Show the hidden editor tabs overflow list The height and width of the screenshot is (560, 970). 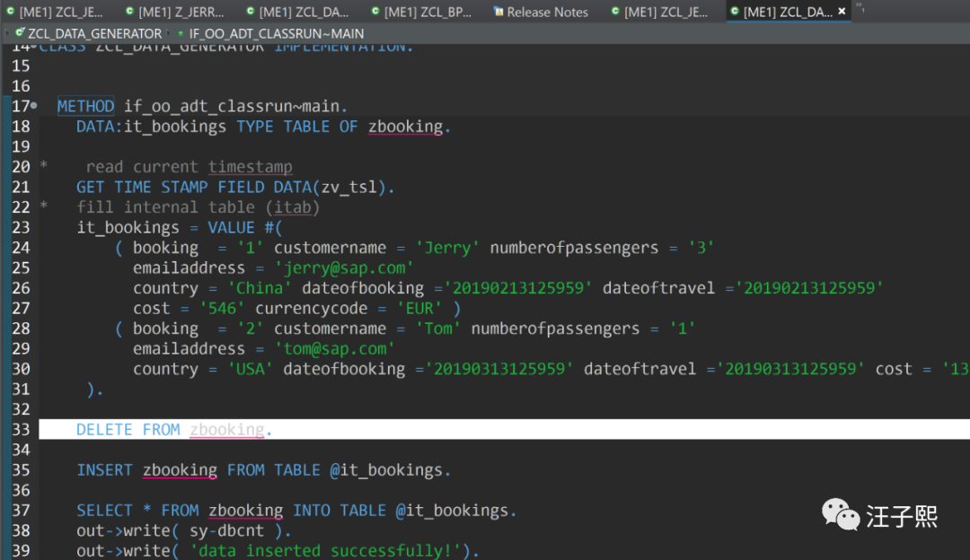tap(860, 7)
